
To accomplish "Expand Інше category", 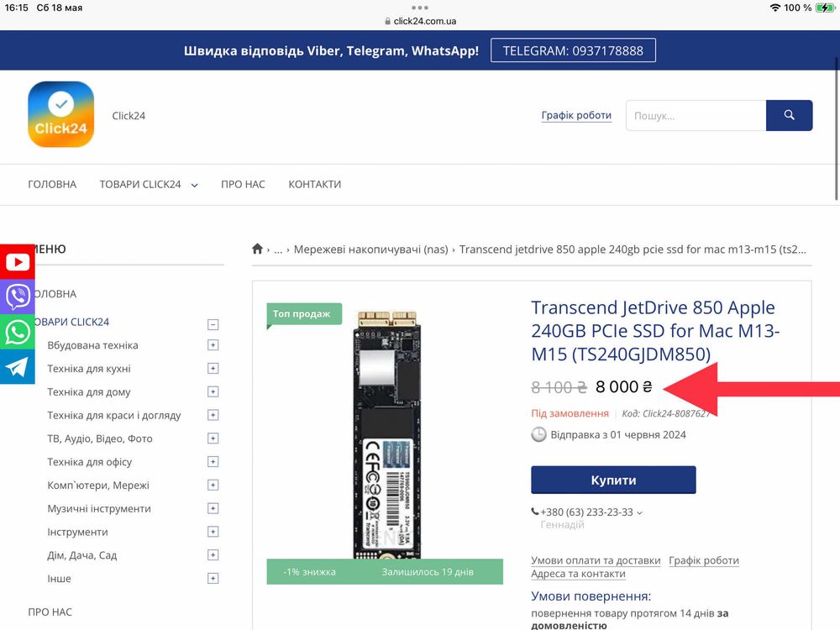I will (x=213, y=579).
